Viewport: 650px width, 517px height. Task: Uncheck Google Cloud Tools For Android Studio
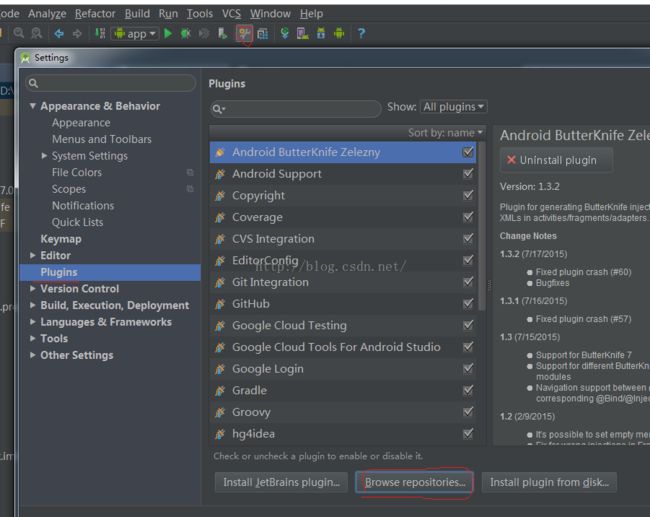[x=468, y=347]
